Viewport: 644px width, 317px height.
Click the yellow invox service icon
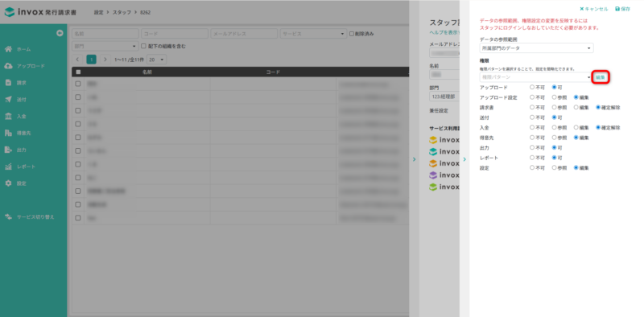coord(433,140)
